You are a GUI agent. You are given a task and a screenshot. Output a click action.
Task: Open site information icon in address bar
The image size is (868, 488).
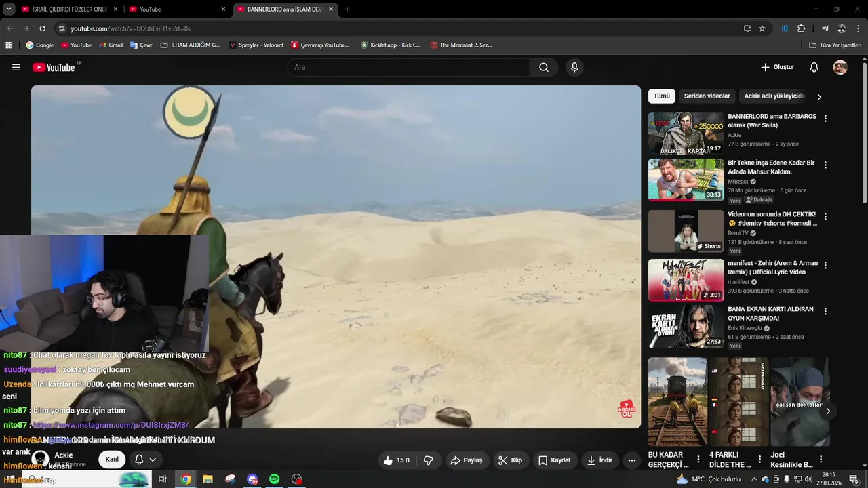[62, 28]
